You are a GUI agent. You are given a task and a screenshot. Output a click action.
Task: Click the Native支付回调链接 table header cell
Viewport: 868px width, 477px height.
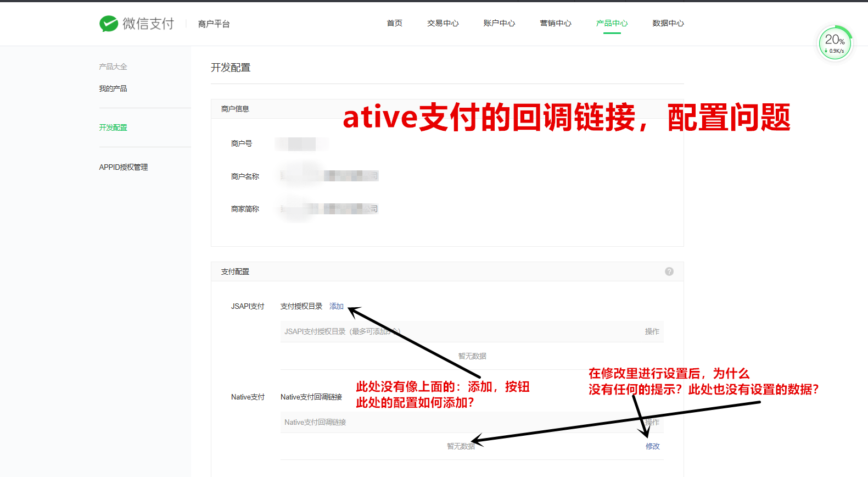(315, 422)
